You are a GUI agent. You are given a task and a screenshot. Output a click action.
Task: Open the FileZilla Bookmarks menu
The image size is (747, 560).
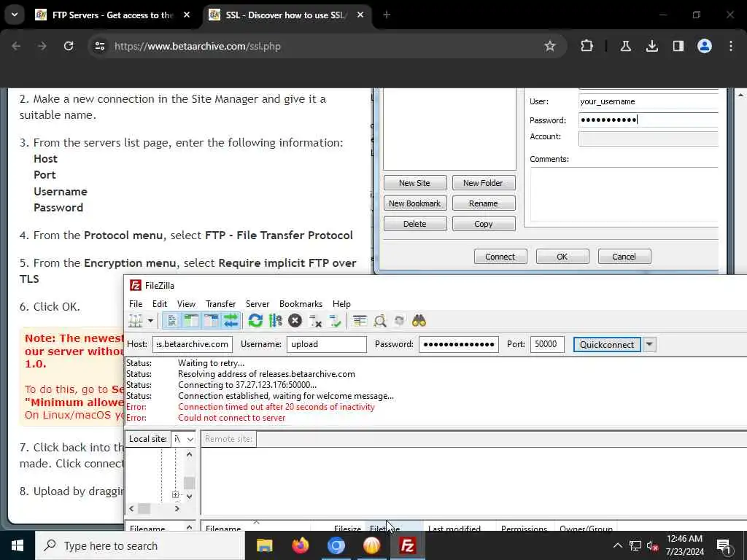tap(301, 304)
